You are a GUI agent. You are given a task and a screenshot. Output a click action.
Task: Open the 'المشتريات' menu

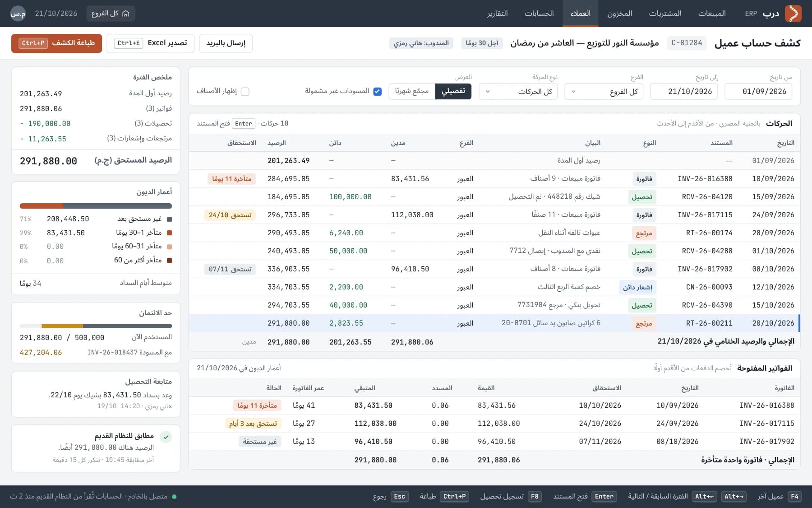pos(665,14)
